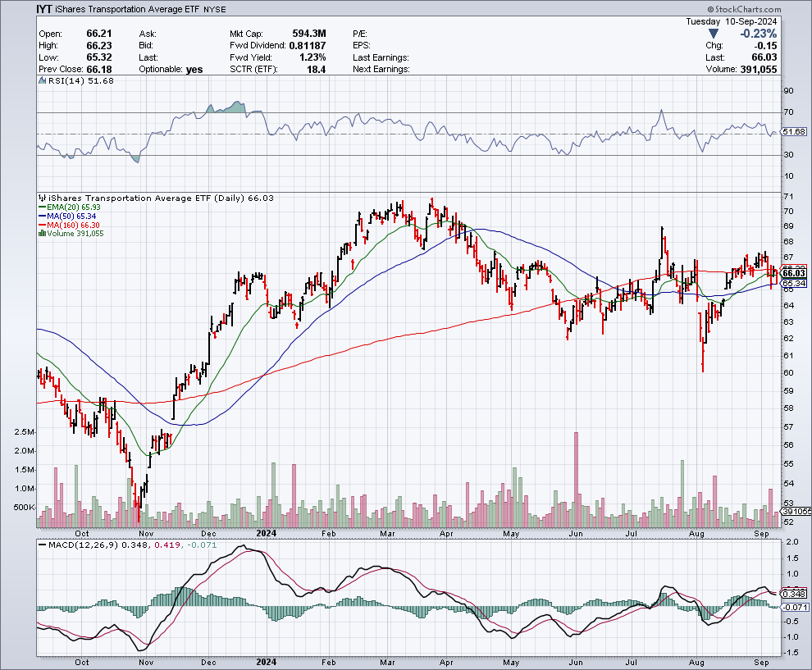812x670 pixels.
Task: Click the percent change -0.23%
Action: [758, 34]
